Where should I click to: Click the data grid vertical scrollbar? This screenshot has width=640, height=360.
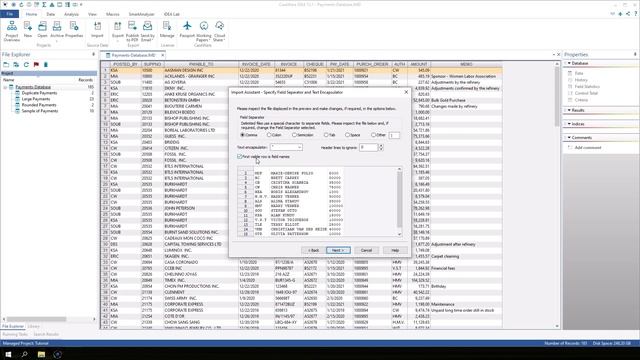tap(557, 96)
